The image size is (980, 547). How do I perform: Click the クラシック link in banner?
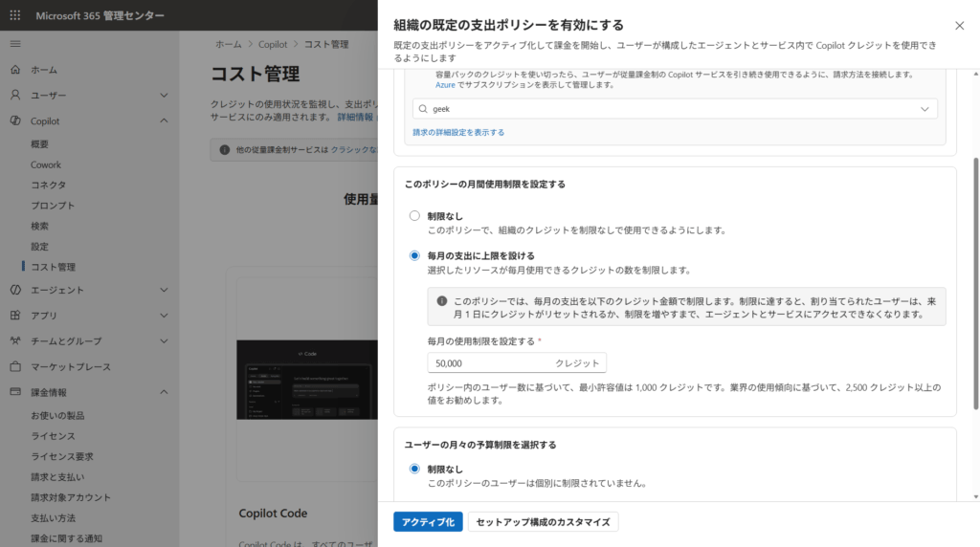pos(354,150)
